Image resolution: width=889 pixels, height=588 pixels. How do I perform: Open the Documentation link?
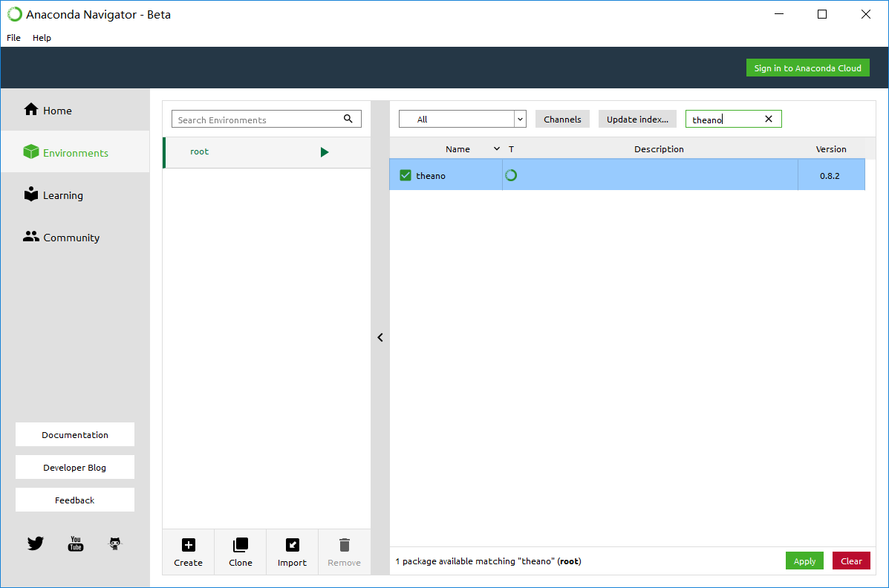coord(75,434)
